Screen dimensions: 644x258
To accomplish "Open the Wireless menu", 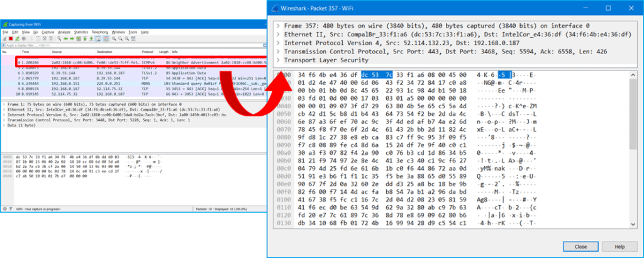I will pos(118,32).
